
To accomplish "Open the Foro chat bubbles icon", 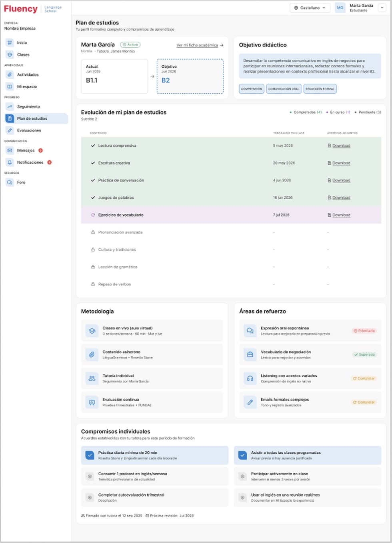I will click(x=10, y=183).
